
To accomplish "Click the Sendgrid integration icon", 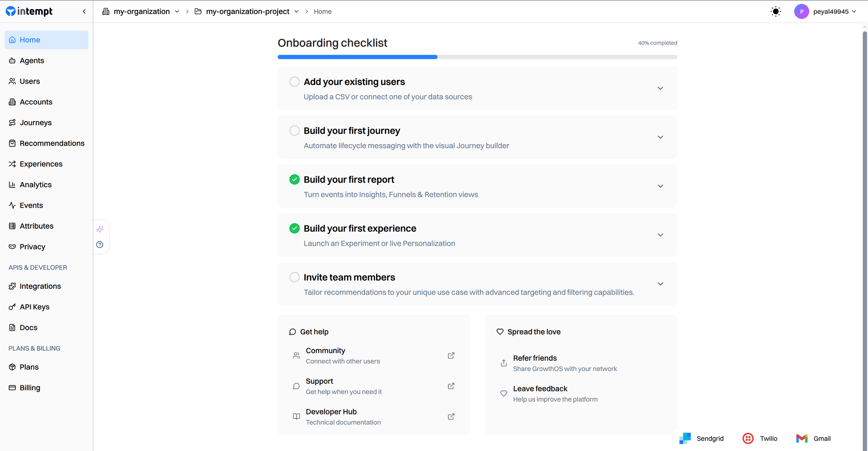I will click(x=685, y=438).
